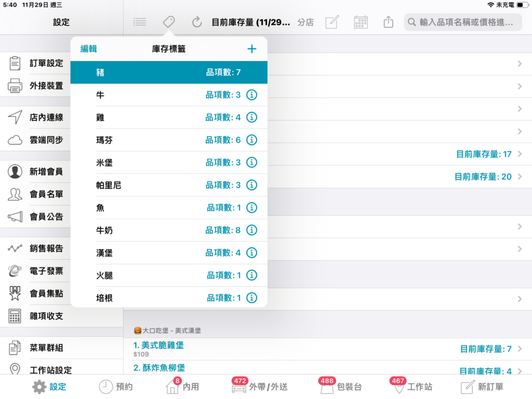The height and width of the screenshot is (399, 532).
Task: Open 銷售報告 sales report
Action: tap(35, 248)
